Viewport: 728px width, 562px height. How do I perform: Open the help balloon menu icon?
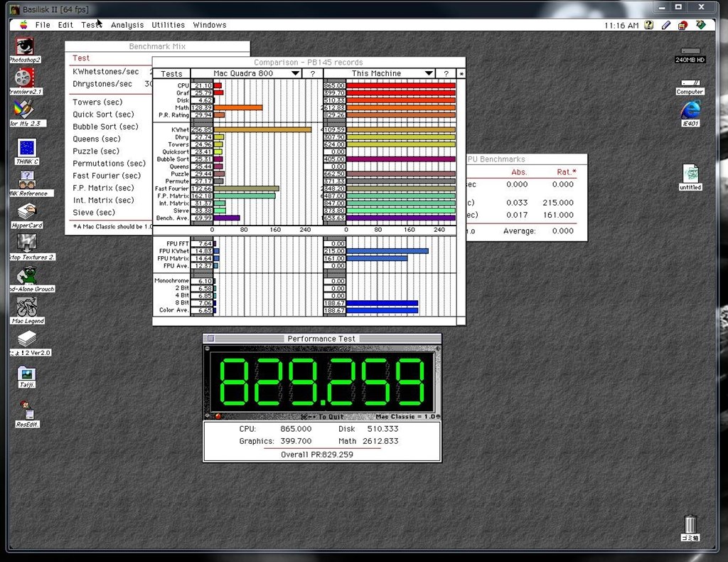pyautogui.click(x=648, y=25)
